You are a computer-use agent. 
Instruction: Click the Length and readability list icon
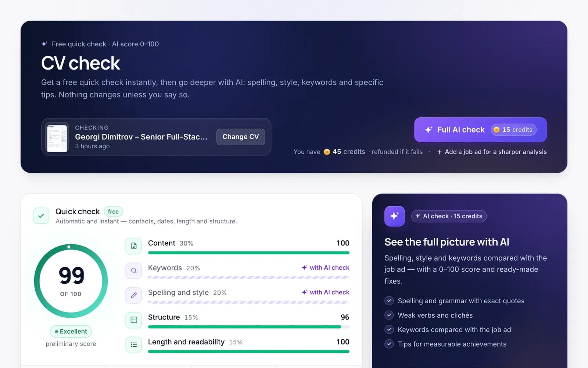coord(134,344)
